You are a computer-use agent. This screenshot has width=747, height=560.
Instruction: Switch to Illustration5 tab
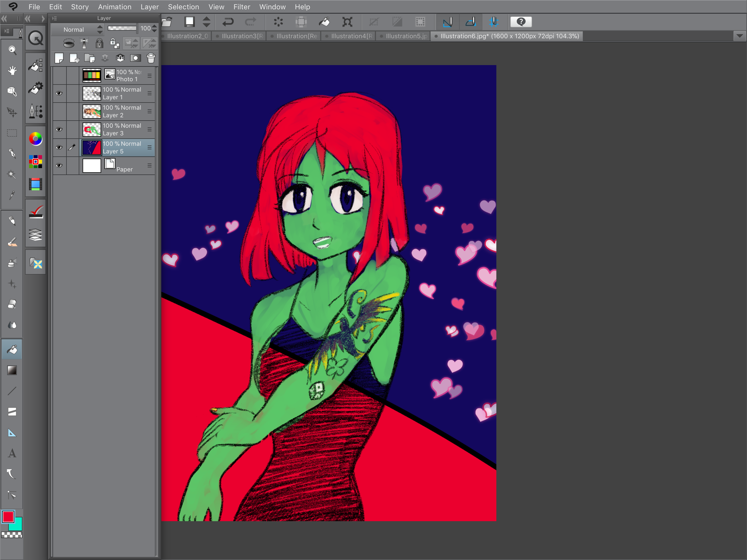tap(404, 36)
